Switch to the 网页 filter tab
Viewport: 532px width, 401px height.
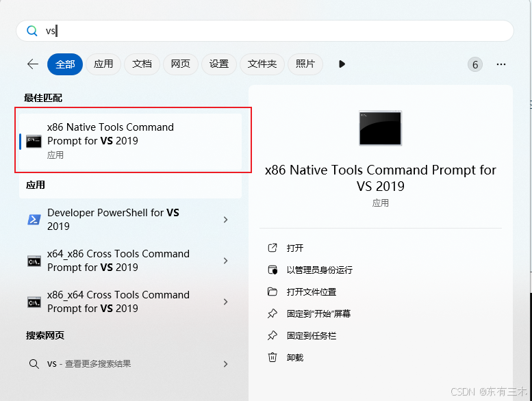[x=181, y=64]
